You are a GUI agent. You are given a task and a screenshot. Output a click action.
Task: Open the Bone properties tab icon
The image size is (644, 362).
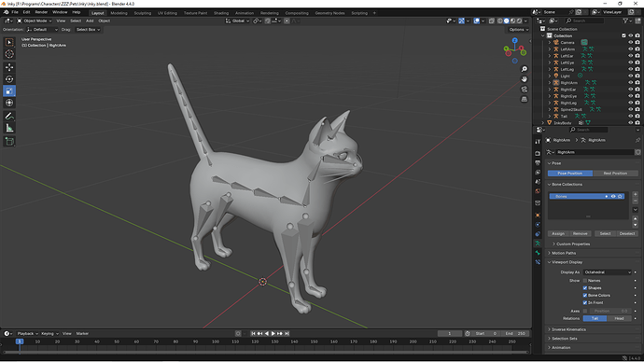click(x=538, y=253)
